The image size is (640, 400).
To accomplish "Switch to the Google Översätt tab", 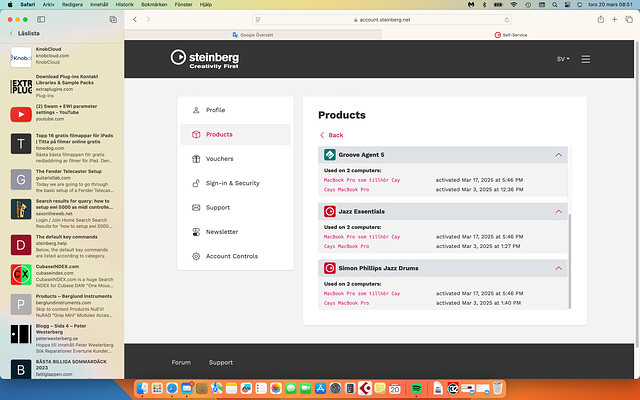I will click(x=253, y=35).
